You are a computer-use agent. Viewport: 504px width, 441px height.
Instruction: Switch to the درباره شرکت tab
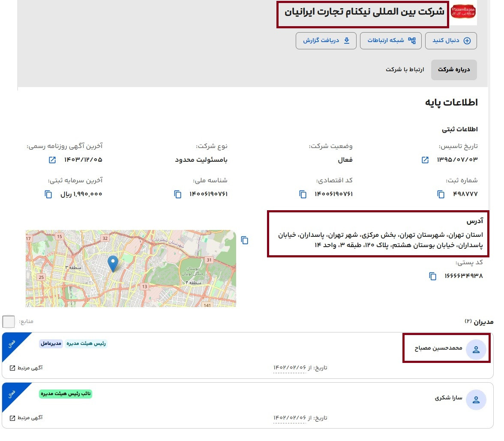pyautogui.click(x=453, y=69)
